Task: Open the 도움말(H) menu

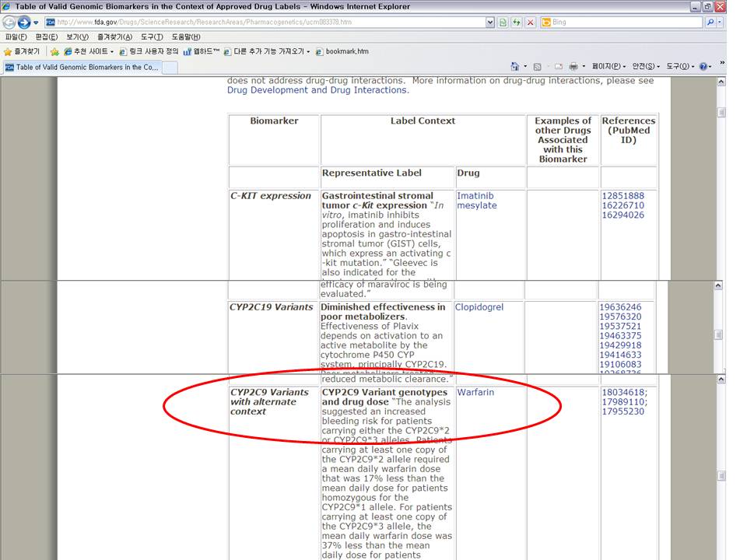Action: pyautogui.click(x=186, y=37)
